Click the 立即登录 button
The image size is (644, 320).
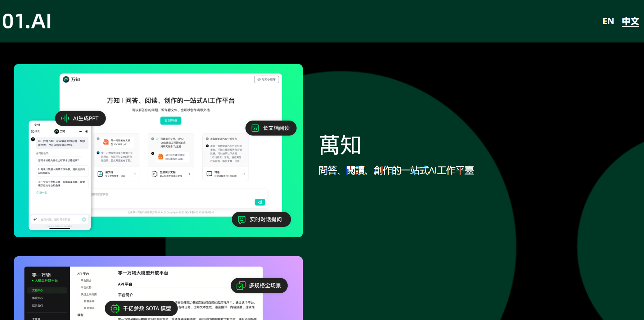click(x=171, y=121)
